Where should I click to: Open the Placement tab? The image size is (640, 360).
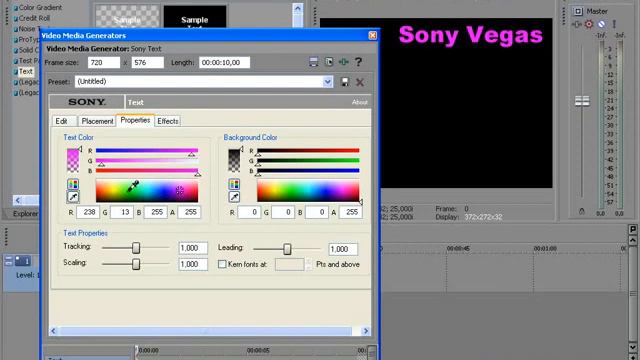point(97,121)
